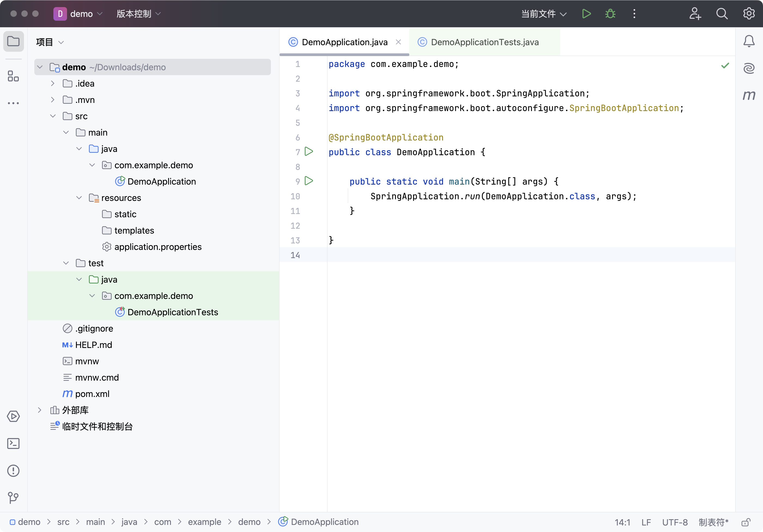Collapse the src folder
Viewport: 763px width, 532px height.
pyautogui.click(x=53, y=116)
